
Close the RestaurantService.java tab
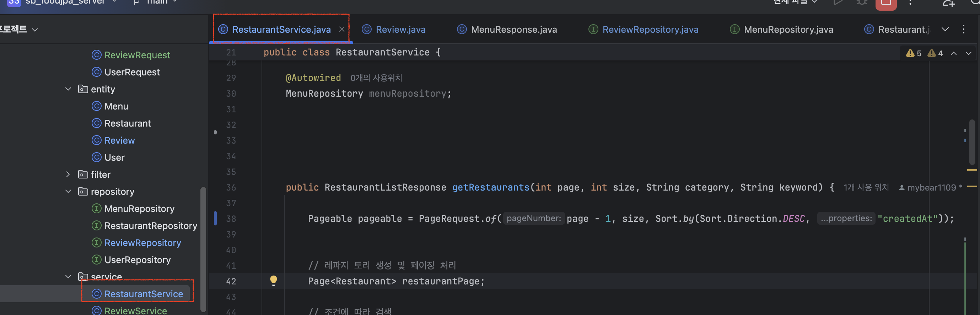click(341, 29)
